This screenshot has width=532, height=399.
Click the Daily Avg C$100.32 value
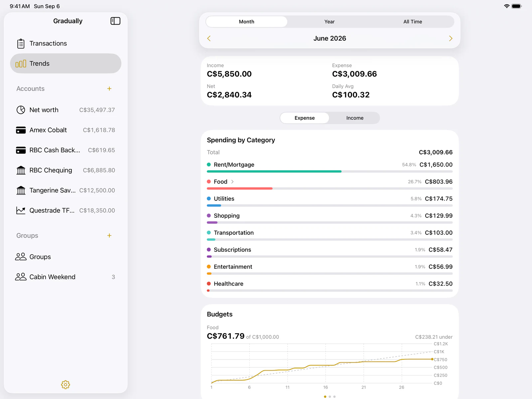click(x=351, y=95)
